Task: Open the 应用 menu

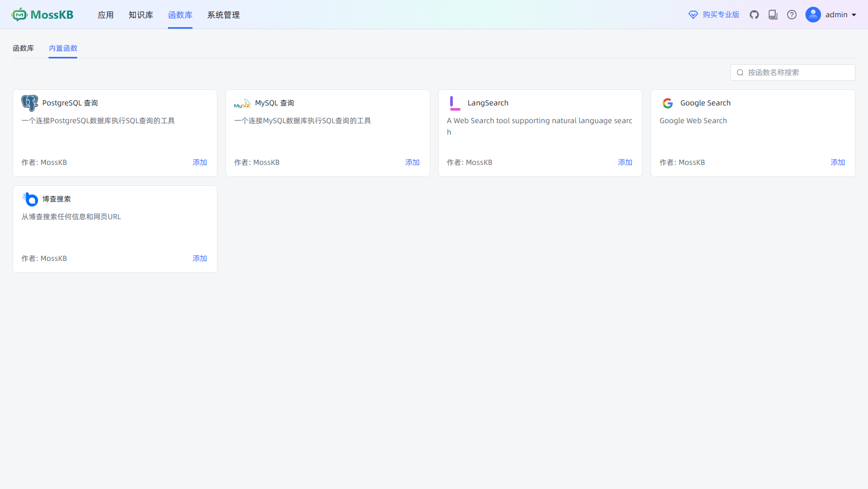Action: (x=106, y=15)
